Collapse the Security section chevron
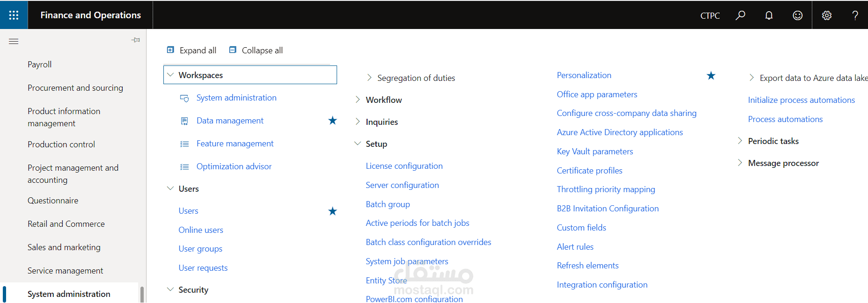 click(170, 289)
